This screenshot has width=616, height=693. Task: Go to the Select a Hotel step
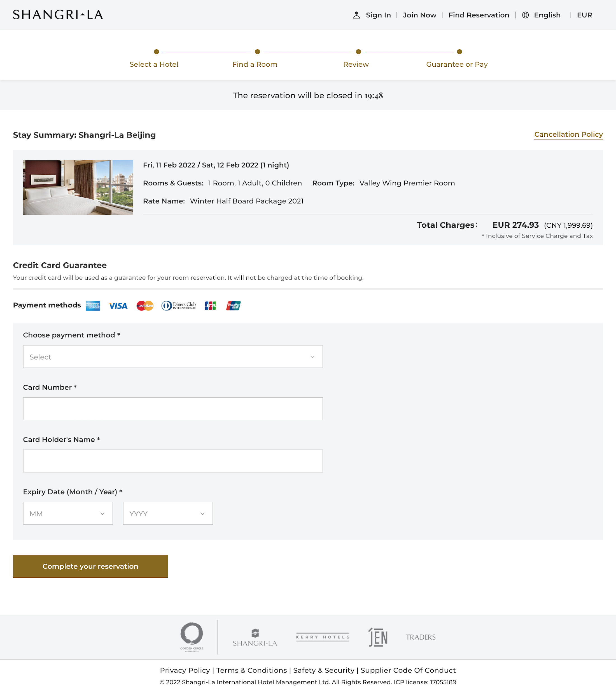coord(154,64)
